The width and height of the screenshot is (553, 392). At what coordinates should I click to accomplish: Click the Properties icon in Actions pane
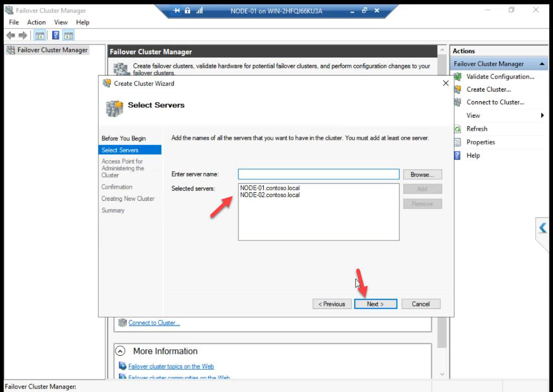(457, 142)
